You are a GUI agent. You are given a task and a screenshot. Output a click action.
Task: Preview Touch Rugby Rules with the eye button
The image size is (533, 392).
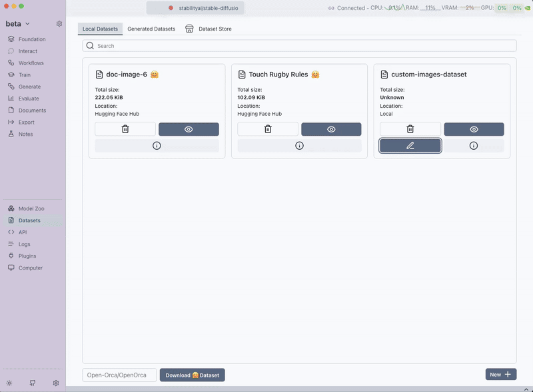click(331, 129)
